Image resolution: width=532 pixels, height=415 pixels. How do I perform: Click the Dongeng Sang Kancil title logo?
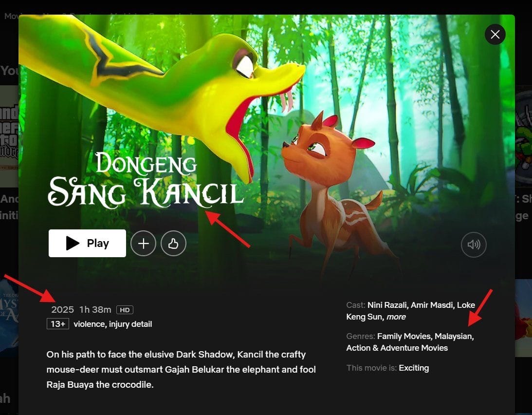point(146,180)
